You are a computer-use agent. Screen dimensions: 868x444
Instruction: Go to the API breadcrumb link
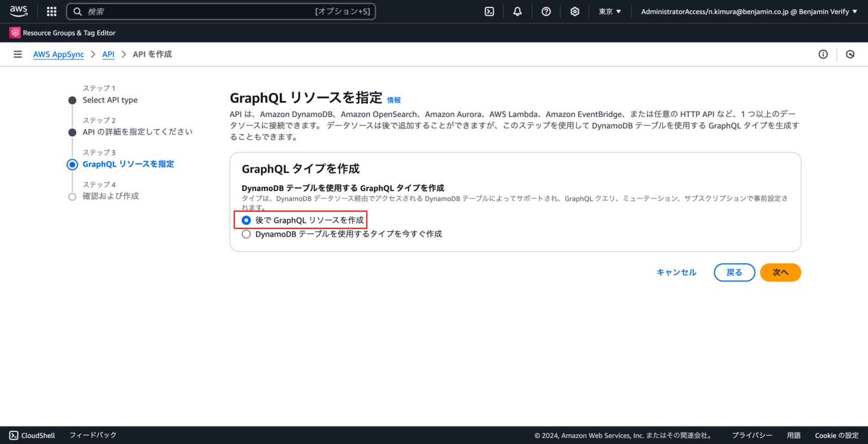tap(108, 54)
